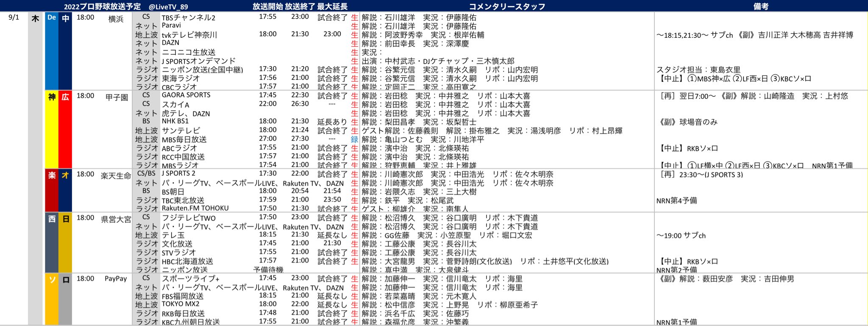
Task: Select the 横浜 venue cell
Action: (116, 19)
